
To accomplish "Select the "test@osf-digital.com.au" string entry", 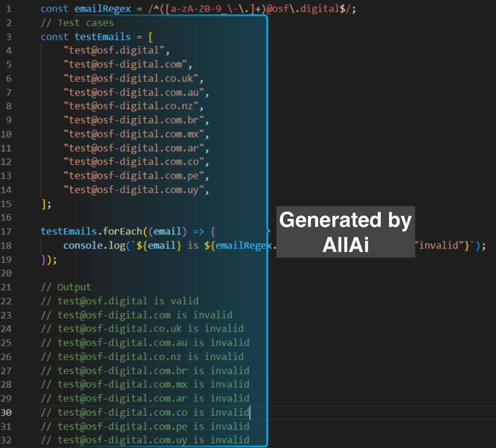I will click(134, 92).
